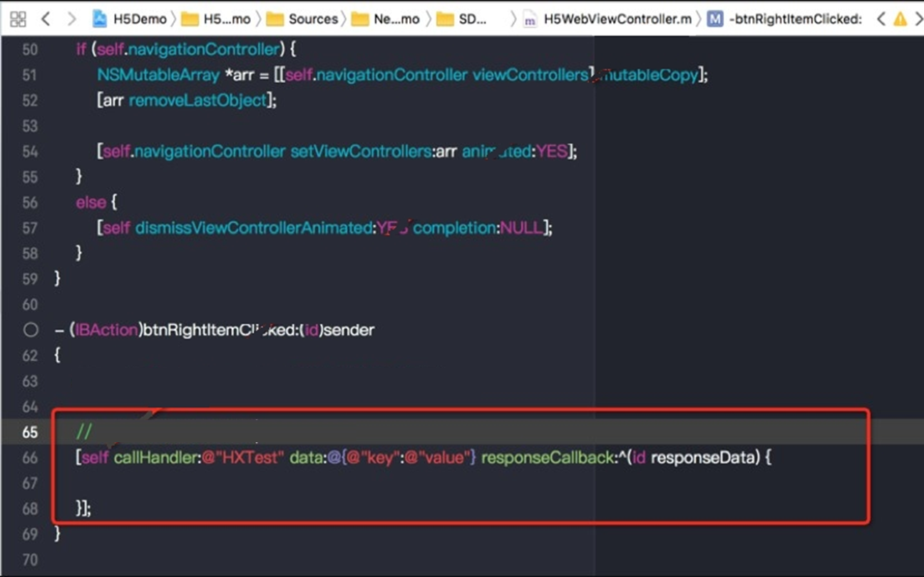Go back to the previous file
The height and width of the screenshot is (577, 924).
pyautogui.click(x=46, y=19)
